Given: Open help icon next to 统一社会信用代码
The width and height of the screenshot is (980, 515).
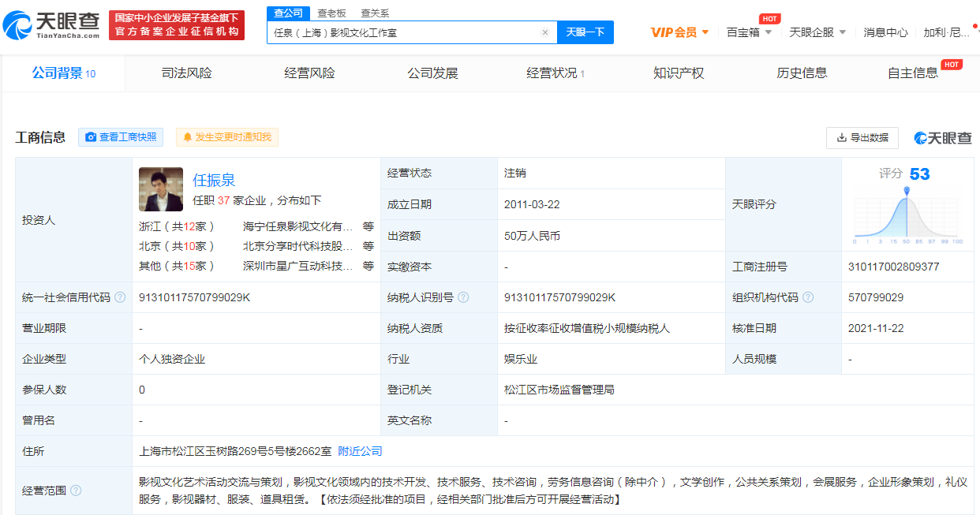Looking at the screenshot, I should click(120, 297).
